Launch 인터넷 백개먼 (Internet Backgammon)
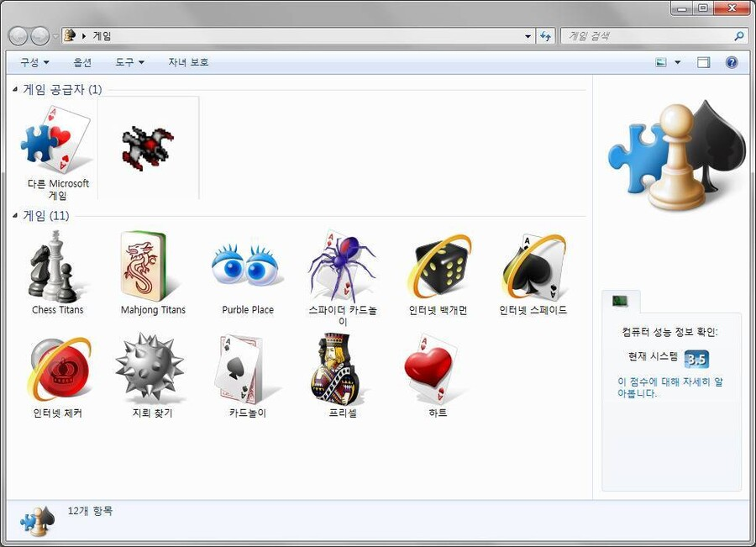756x547 pixels. [x=436, y=269]
